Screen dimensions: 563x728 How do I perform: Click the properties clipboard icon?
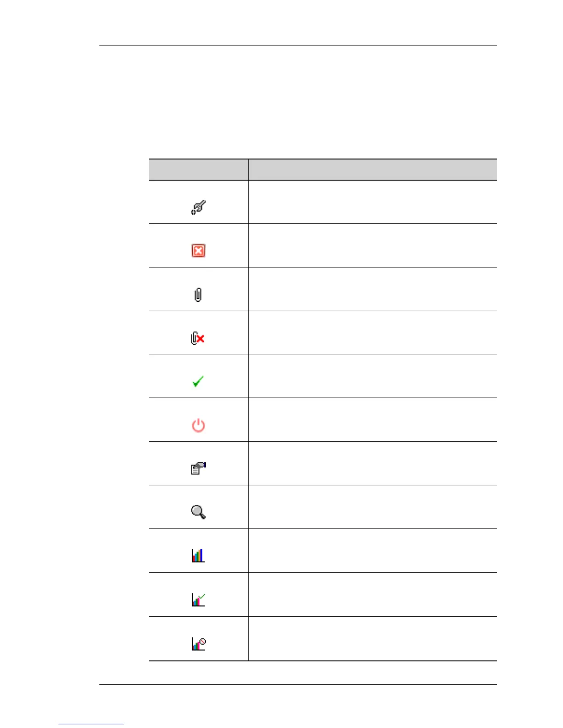198,468
